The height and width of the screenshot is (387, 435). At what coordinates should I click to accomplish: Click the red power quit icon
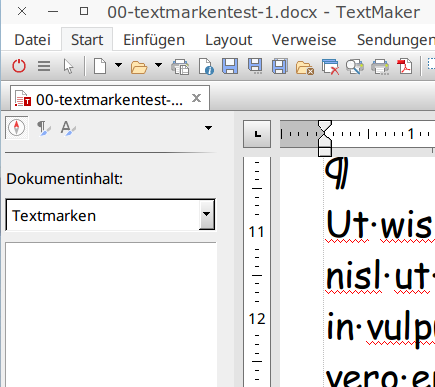(19, 66)
